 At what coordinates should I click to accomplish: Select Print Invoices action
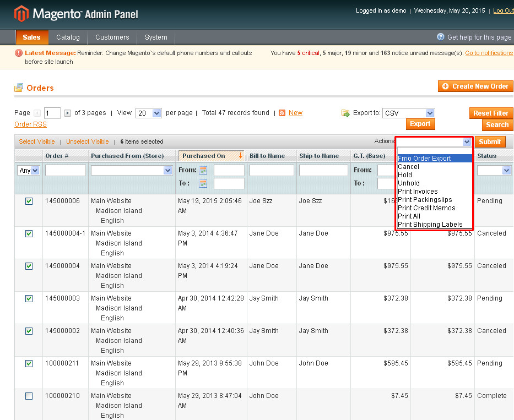pyautogui.click(x=434, y=192)
